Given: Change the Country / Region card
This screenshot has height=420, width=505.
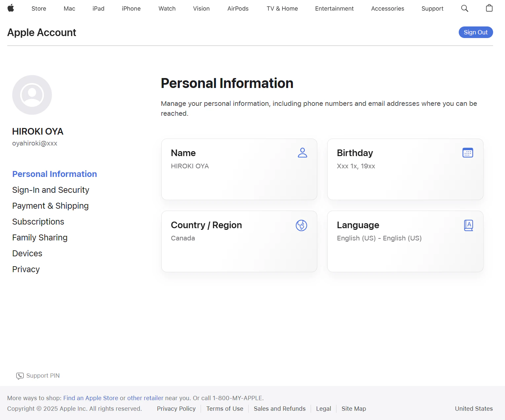Looking at the screenshot, I should click(239, 241).
